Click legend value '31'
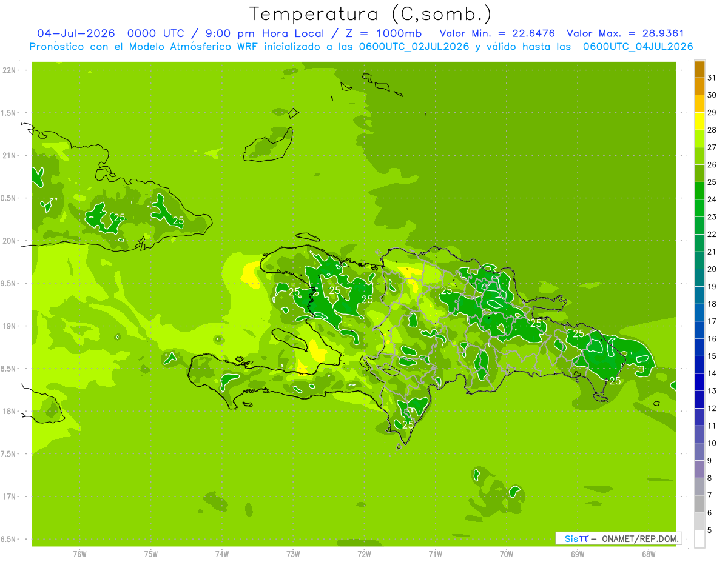Viewport: 728px width, 562px height. pos(712,78)
